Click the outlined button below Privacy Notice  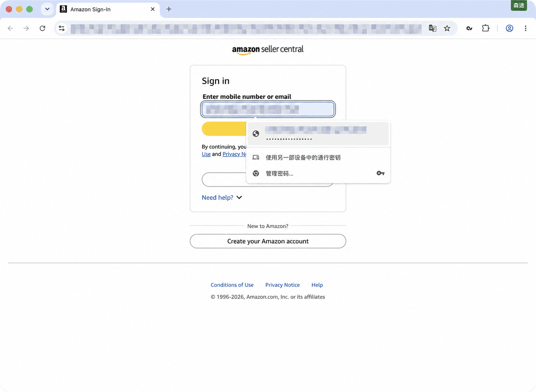click(x=224, y=180)
